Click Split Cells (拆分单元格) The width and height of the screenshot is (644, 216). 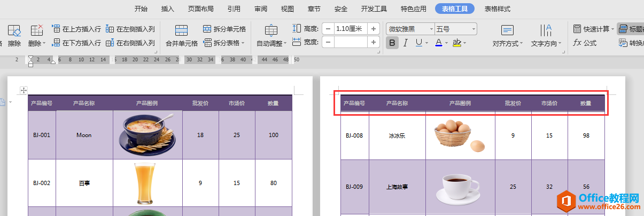(224, 29)
